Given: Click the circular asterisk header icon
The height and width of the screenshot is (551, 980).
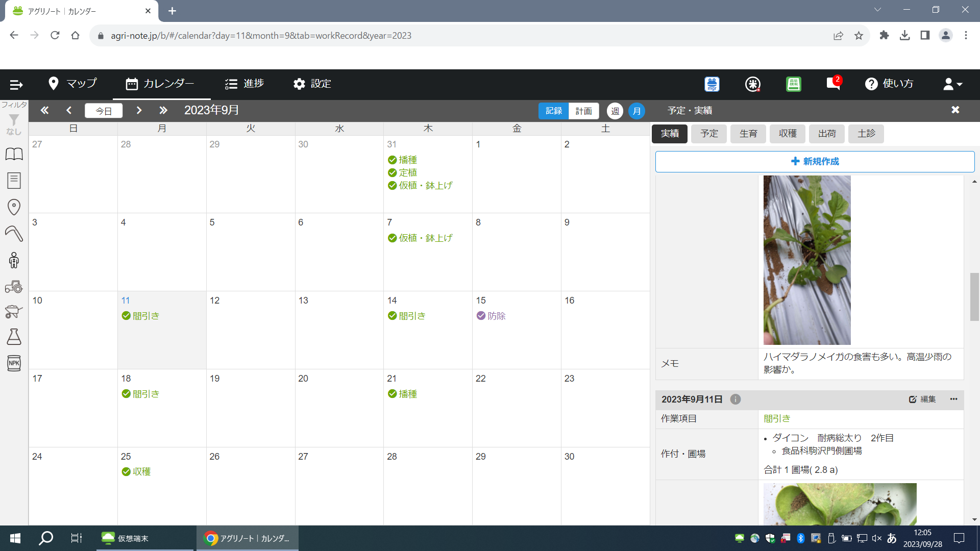Looking at the screenshot, I should [x=753, y=84].
